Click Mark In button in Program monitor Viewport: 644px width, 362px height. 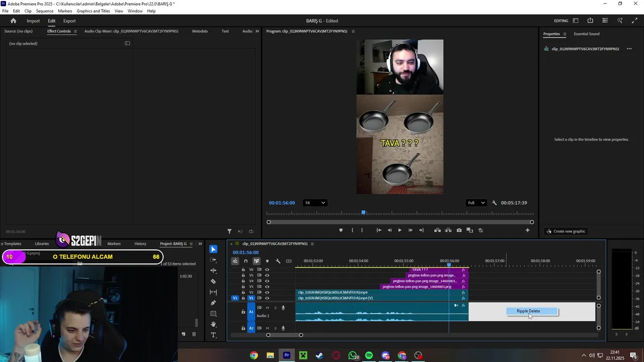click(352, 230)
